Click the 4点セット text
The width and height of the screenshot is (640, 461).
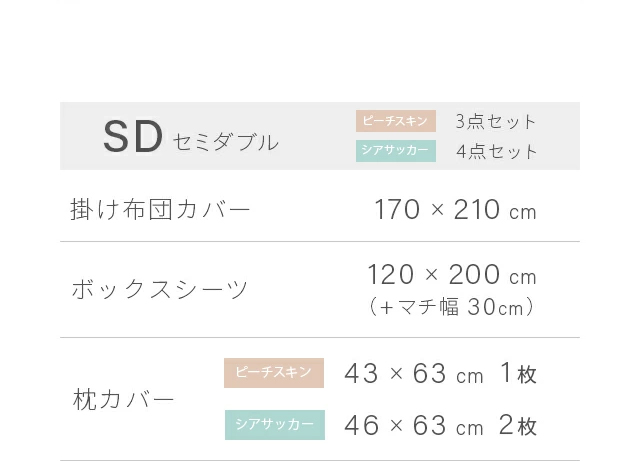497,152
